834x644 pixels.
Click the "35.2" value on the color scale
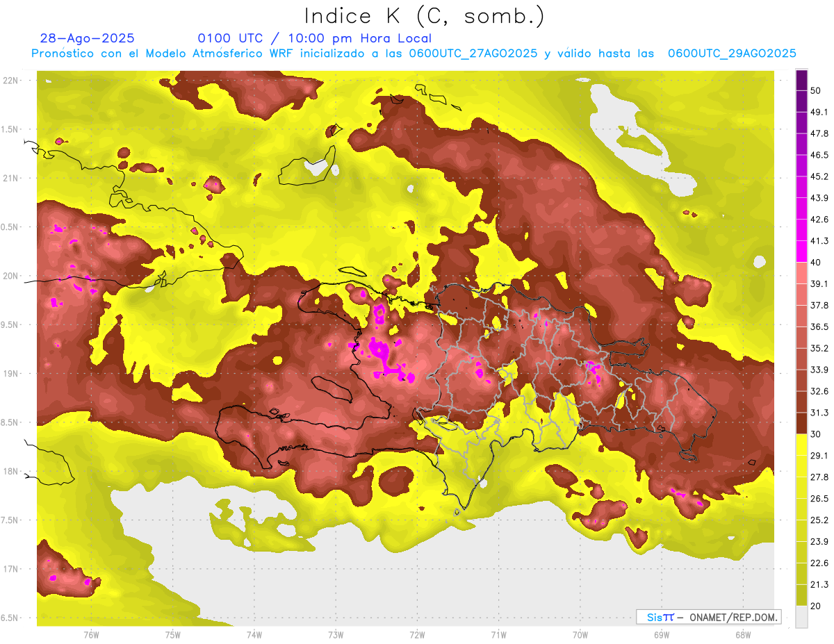tap(819, 348)
